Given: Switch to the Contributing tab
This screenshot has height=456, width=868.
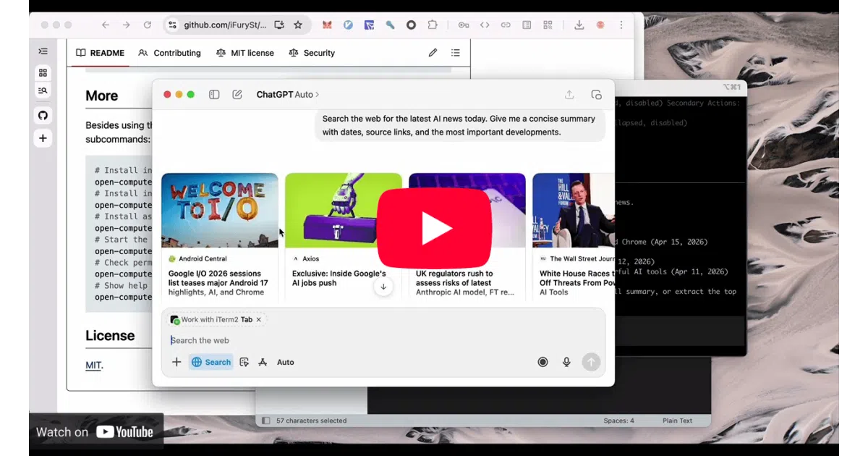Looking at the screenshot, I should 169,53.
